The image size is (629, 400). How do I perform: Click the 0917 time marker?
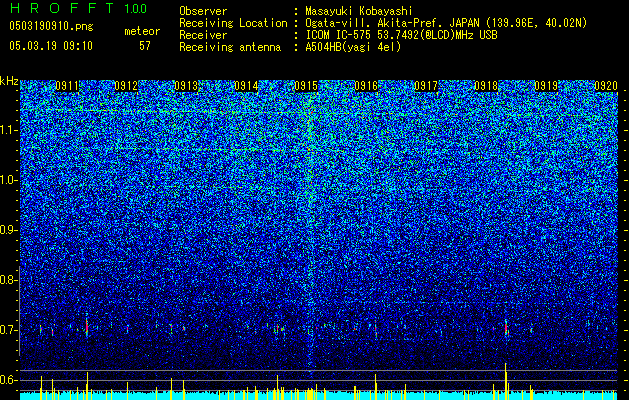[426, 86]
